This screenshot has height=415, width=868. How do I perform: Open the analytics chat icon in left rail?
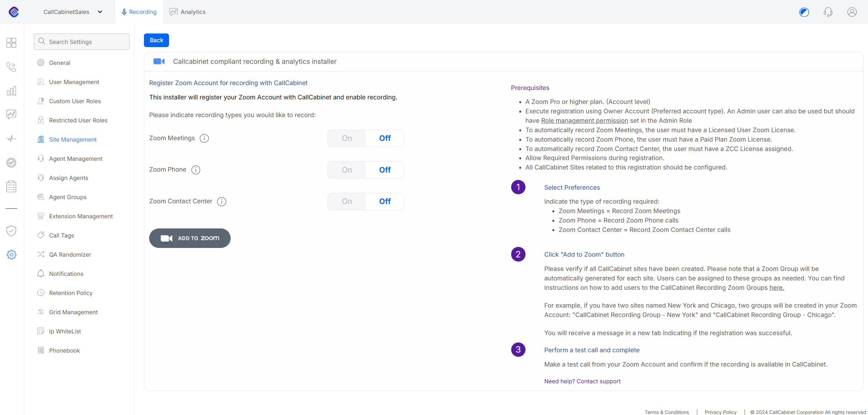11,114
